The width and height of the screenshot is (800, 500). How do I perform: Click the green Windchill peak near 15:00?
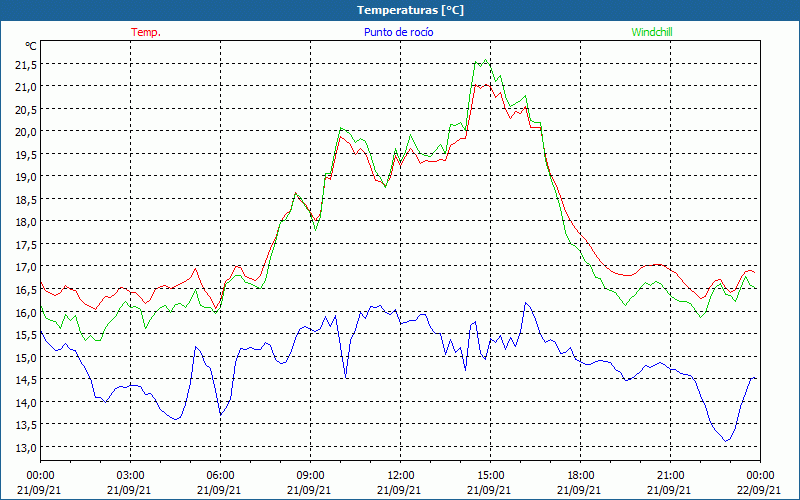click(485, 60)
